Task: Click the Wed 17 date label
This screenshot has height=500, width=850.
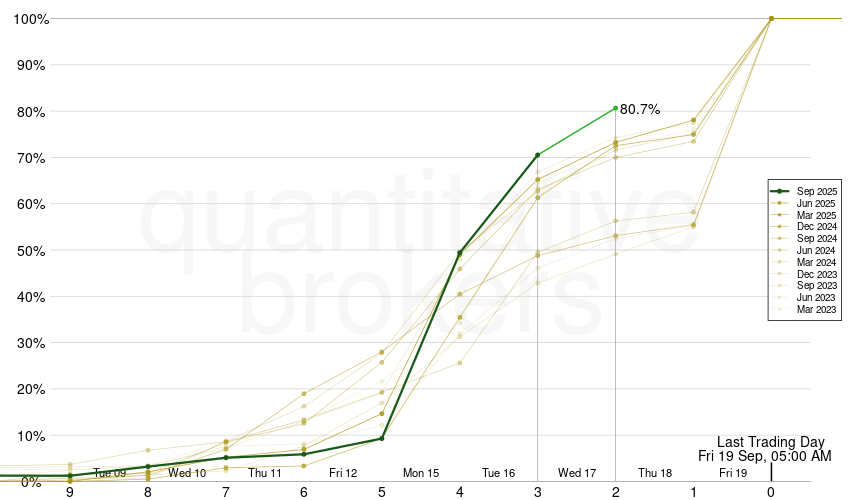Action: 577,473
